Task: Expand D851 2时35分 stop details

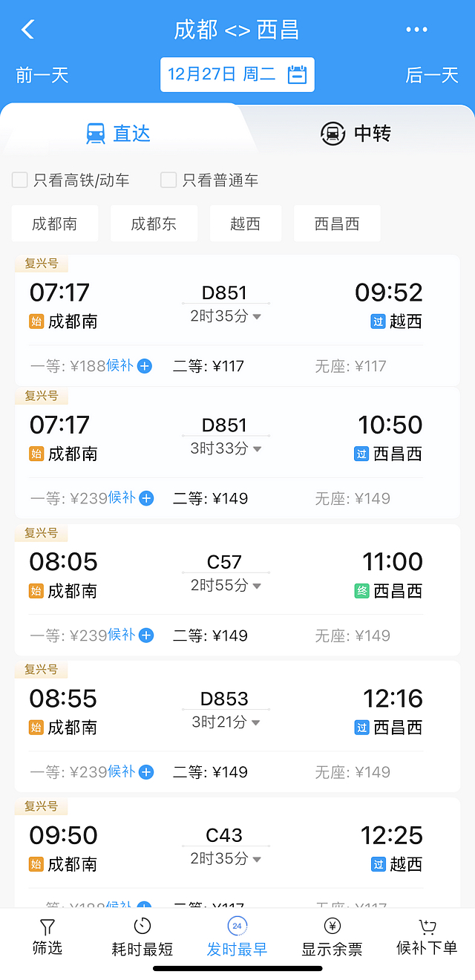Action: coord(257,317)
